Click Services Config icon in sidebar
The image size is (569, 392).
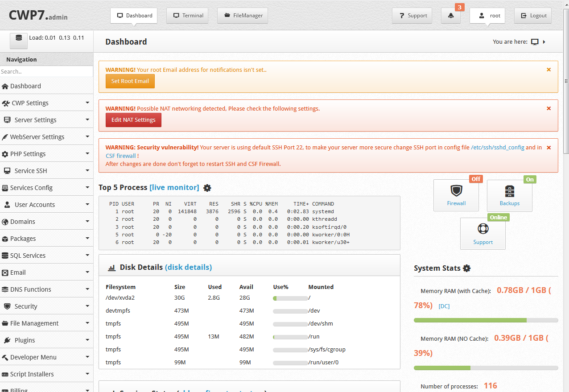point(5,188)
